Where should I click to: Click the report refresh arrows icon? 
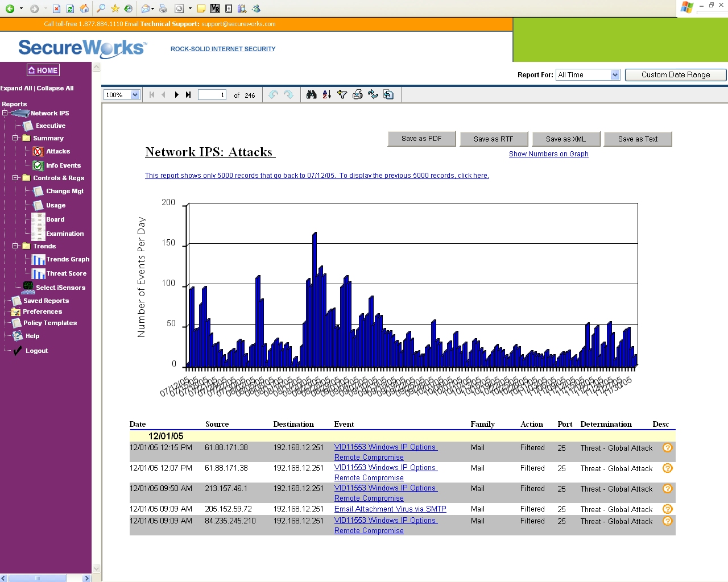click(x=373, y=94)
